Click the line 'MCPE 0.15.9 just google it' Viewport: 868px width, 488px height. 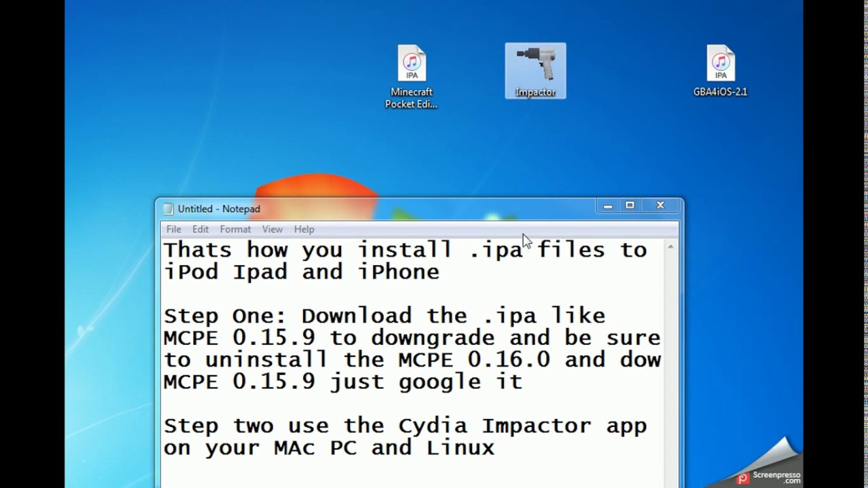pyautogui.click(x=343, y=382)
